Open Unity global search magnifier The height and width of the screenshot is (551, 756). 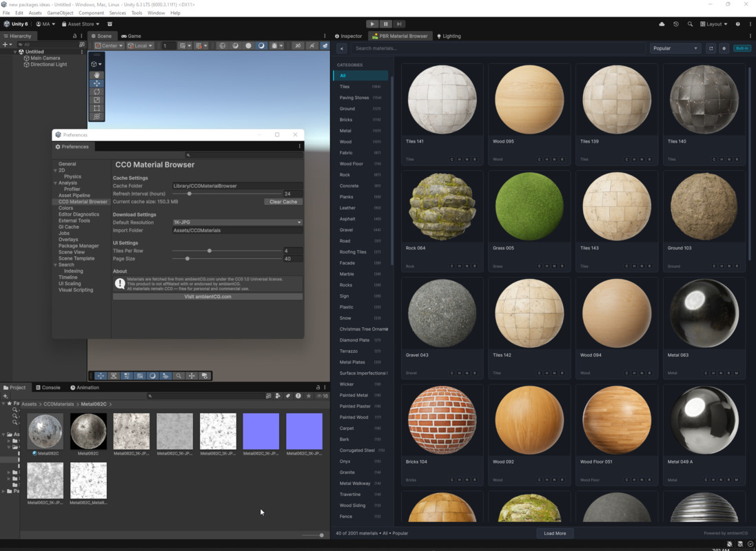pos(690,23)
